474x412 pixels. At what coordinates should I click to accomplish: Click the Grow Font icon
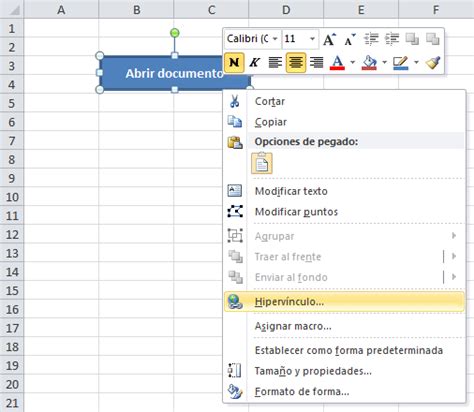[x=329, y=39]
